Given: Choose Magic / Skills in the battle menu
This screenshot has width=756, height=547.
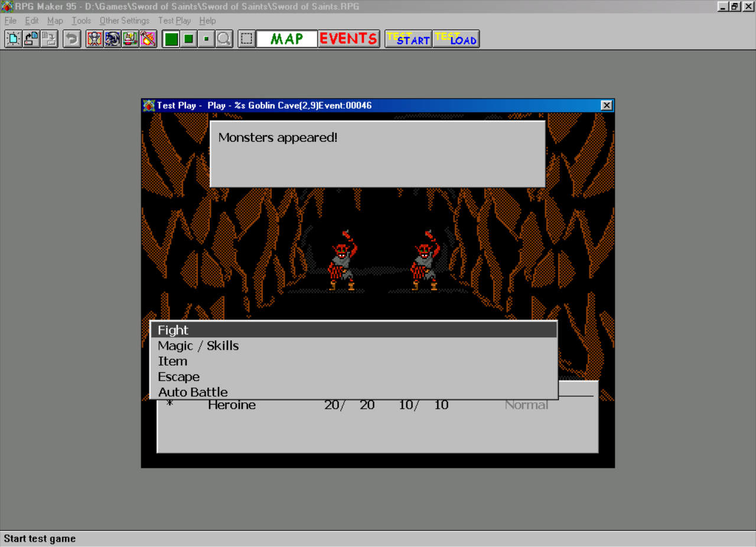Looking at the screenshot, I should (x=354, y=346).
